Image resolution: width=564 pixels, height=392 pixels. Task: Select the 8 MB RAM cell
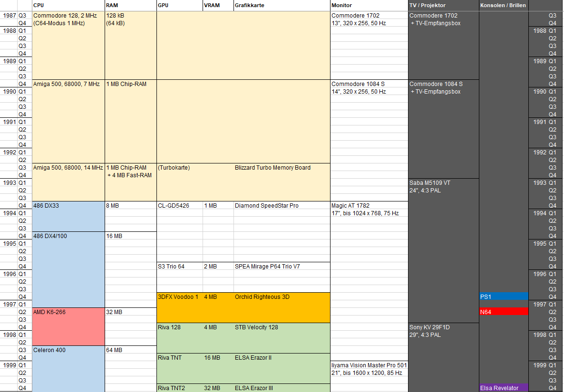131,206
